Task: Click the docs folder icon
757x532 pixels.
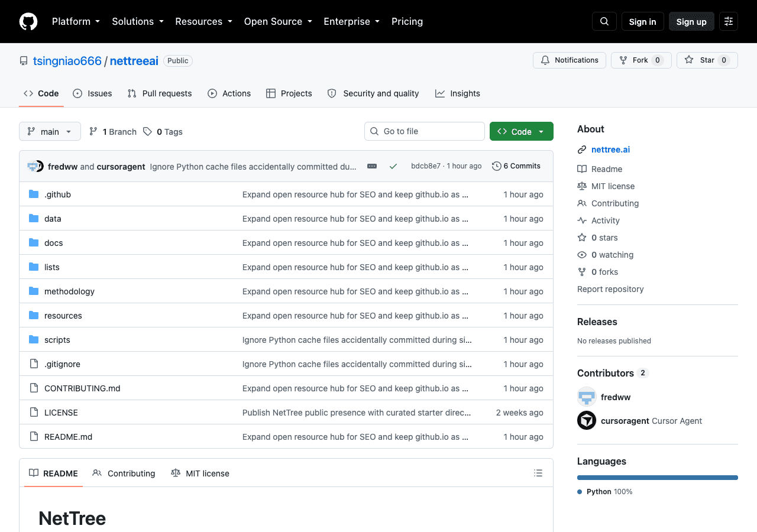Action: coord(34,243)
